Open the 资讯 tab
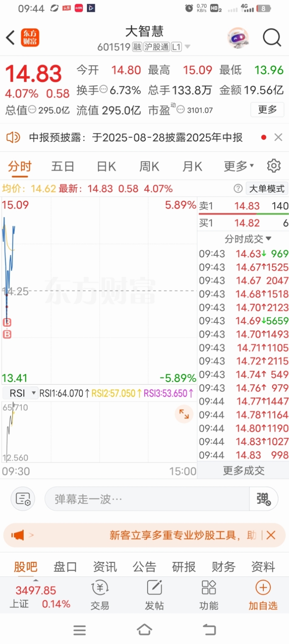The width and height of the screenshot is (289, 644). pyautogui.click(x=105, y=567)
